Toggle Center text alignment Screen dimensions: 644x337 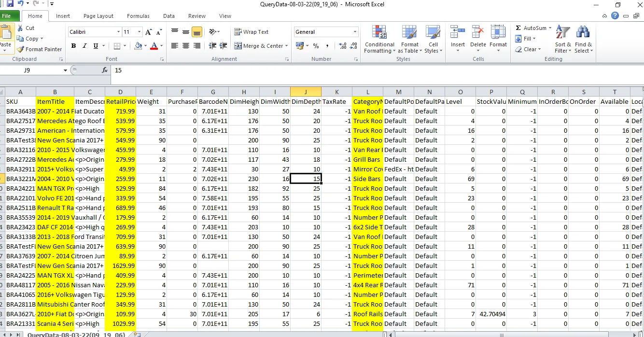pos(186,46)
